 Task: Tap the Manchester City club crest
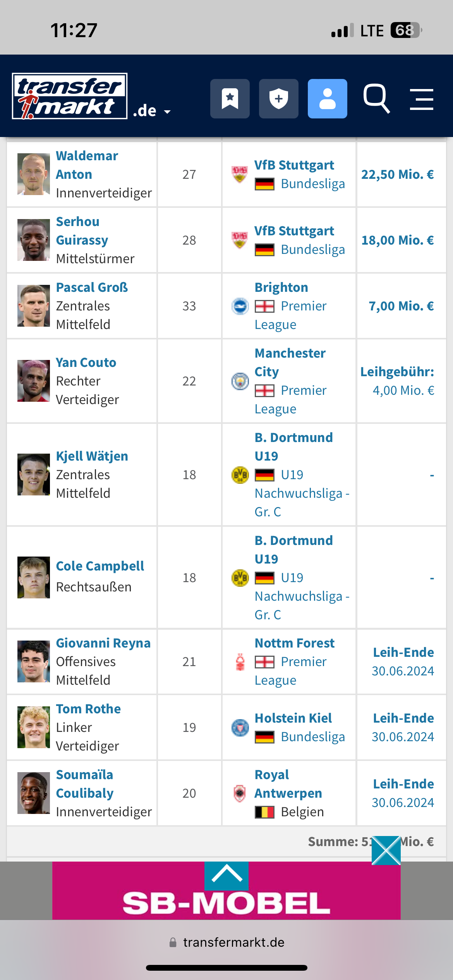[240, 381]
